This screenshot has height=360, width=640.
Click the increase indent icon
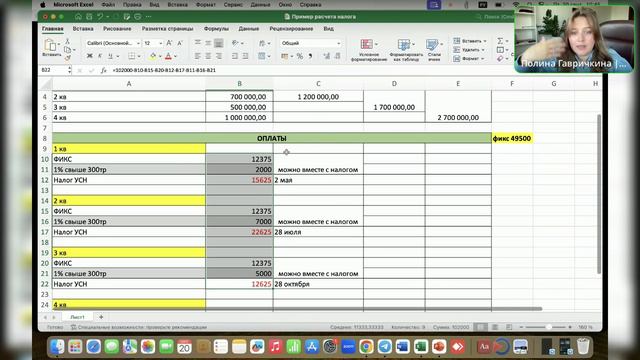click(x=245, y=56)
